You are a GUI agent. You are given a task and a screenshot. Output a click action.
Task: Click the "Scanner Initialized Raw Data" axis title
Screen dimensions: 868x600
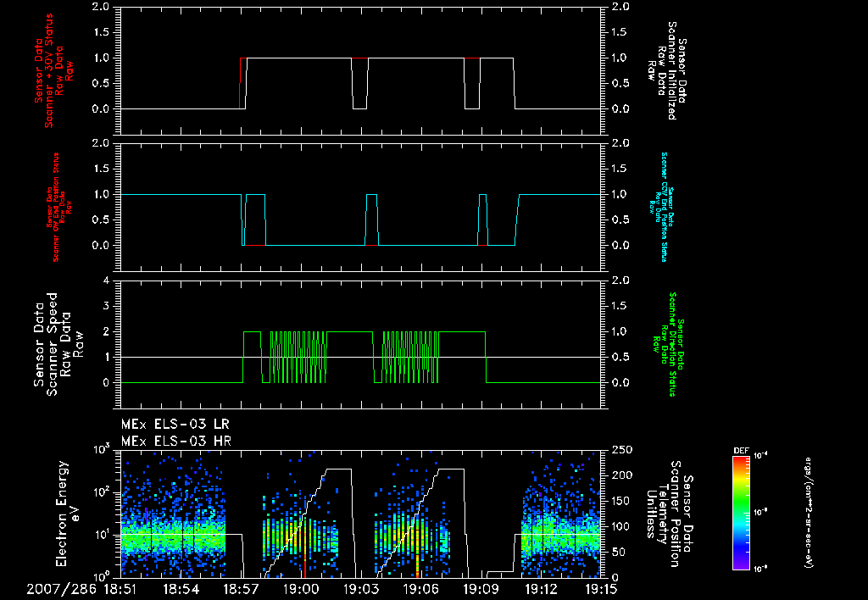666,71
